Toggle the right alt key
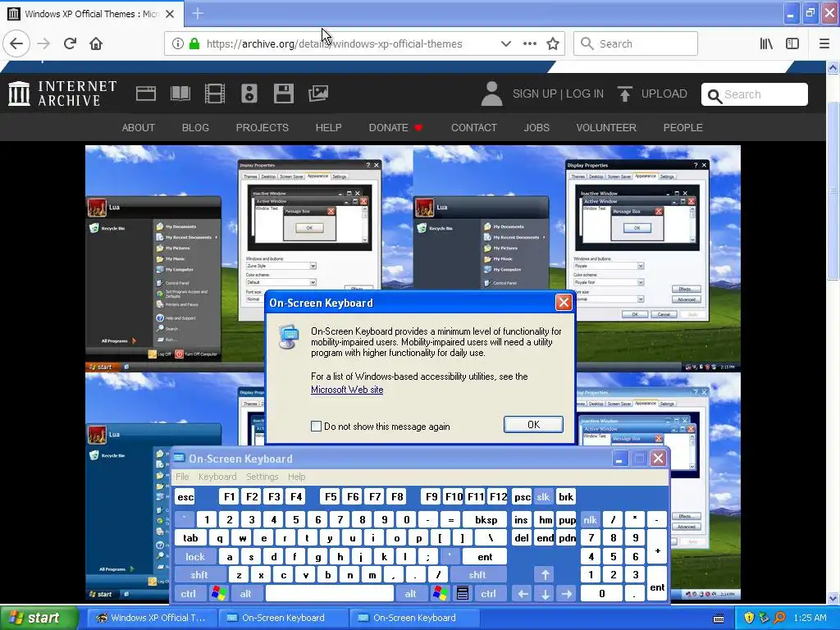 [410, 593]
